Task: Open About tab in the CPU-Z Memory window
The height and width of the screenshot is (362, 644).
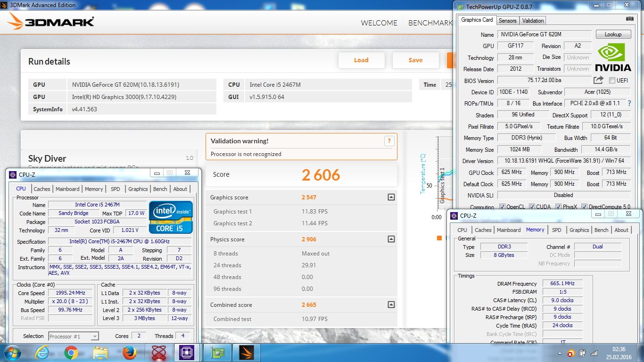Action: click(621, 230)
